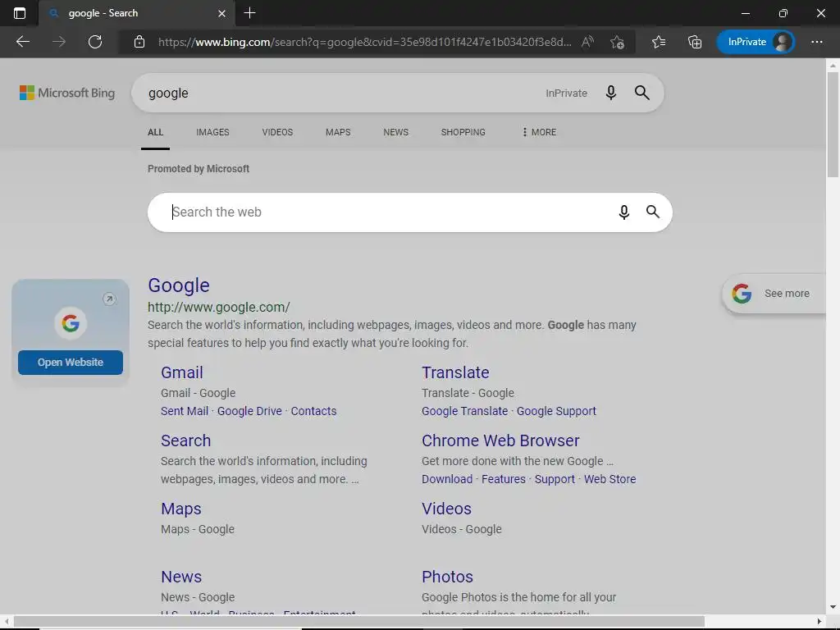The width and height of the screenshot is (840, 630).
Task: Open the Chrome Support link
Action: tap(555, 479)
